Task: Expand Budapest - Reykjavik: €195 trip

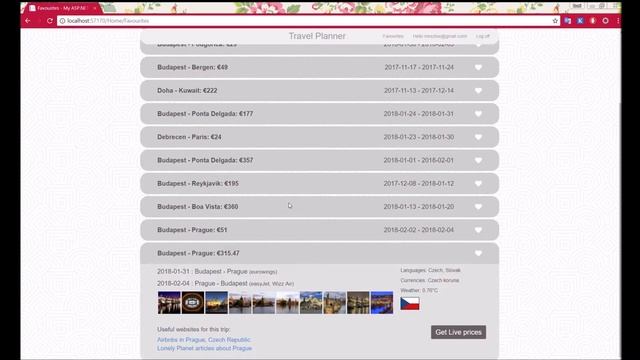Action: (319, 184)
